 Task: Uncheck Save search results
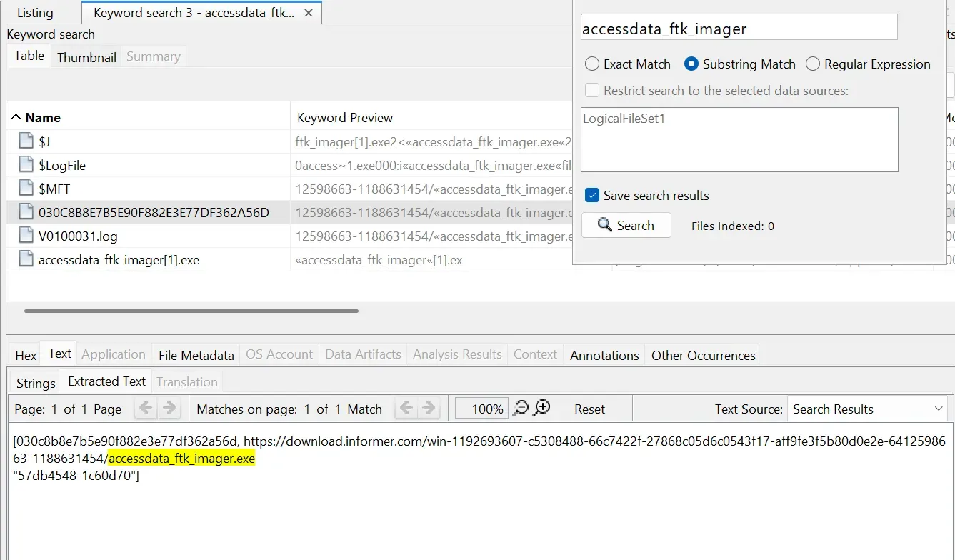click(592, 195)
